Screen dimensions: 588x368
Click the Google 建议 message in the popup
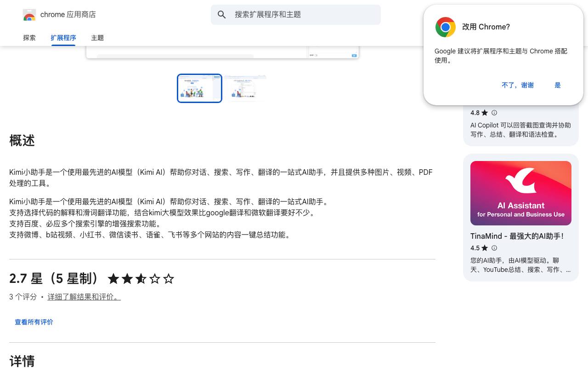[x=501, y=56]
